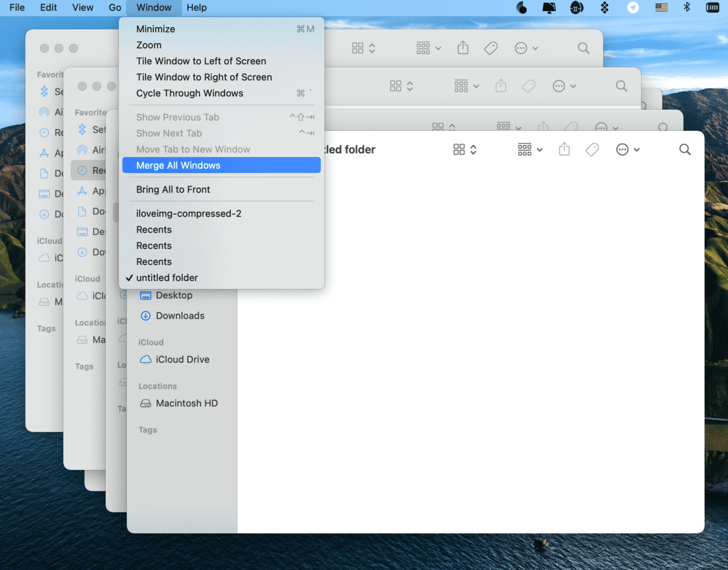Close the open Window menu in menu bar
Viewport: 728px width, 570px height.
(x=154, y=8)
